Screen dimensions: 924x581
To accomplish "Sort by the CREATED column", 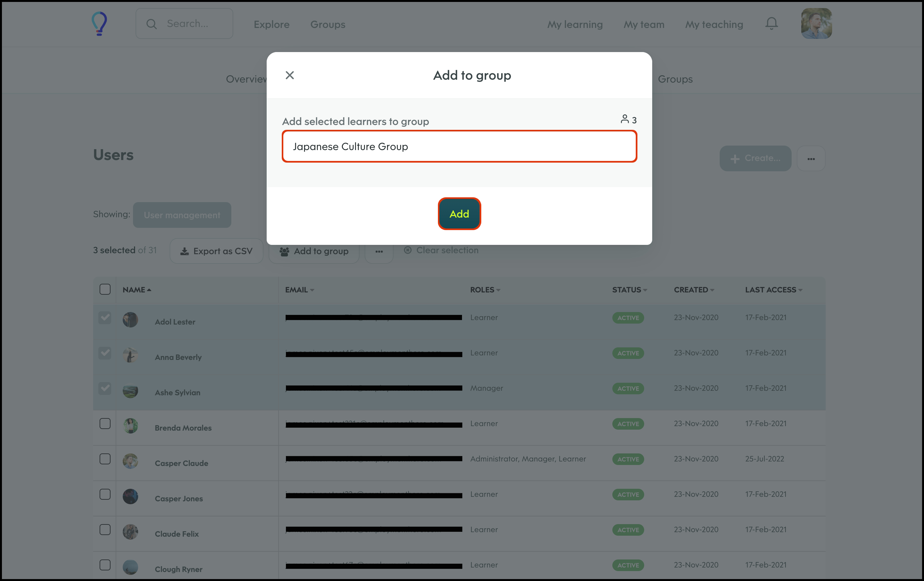I will coord(694,290).
